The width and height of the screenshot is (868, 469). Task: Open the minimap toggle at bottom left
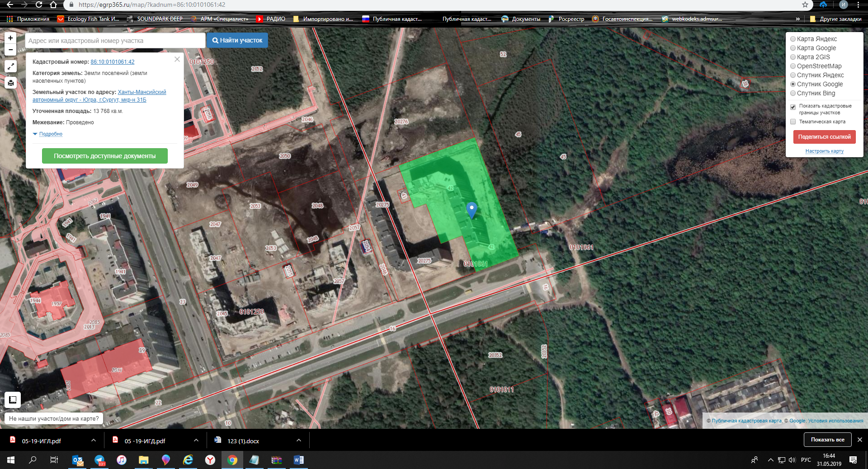13,399
